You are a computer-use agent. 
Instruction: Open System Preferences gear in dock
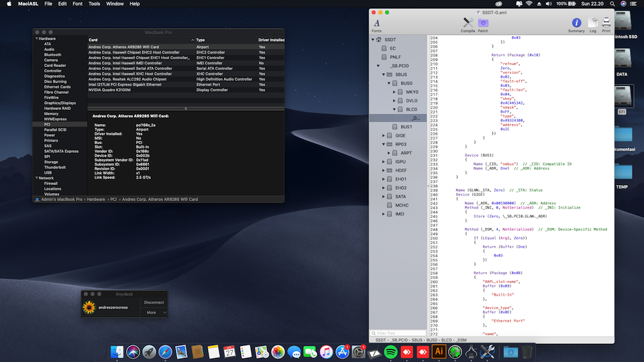pos(358,352)
